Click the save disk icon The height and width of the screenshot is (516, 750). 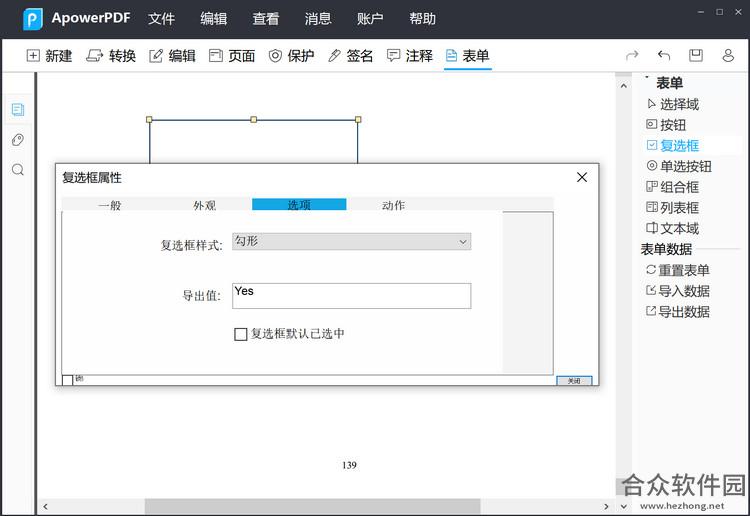click(x=695, y=55)
